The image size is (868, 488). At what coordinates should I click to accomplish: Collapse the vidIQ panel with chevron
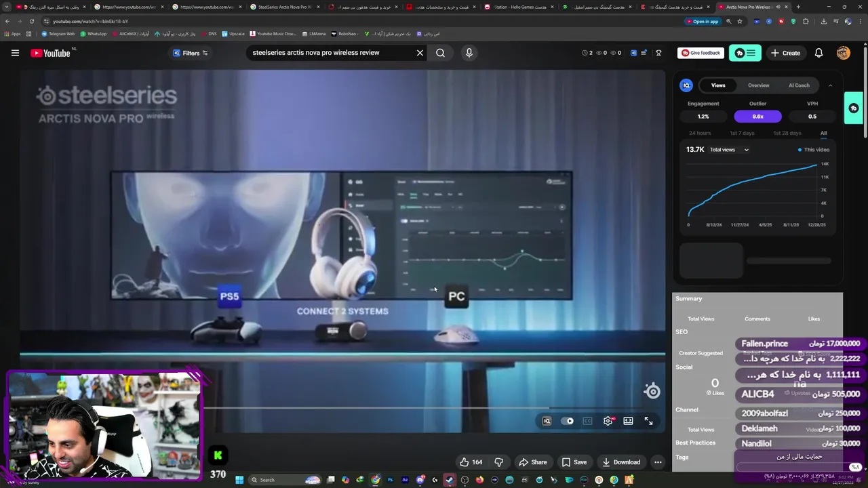[x=830, y=85]
